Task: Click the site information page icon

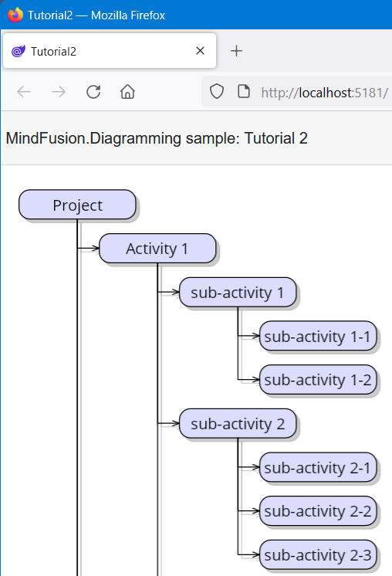Action: (x=244, y=91)
